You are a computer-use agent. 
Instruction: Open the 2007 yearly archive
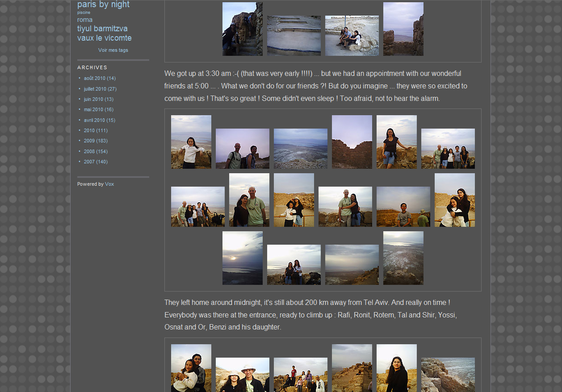(x=89, y=162)
